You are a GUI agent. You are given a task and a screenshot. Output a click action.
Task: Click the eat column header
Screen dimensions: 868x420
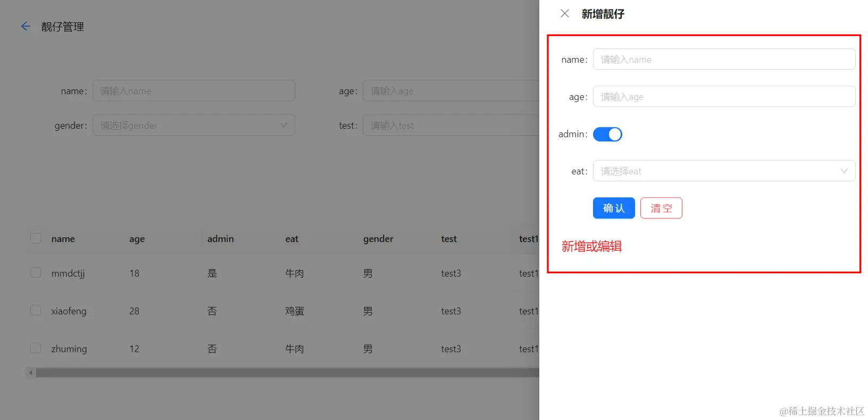point(292,239)
